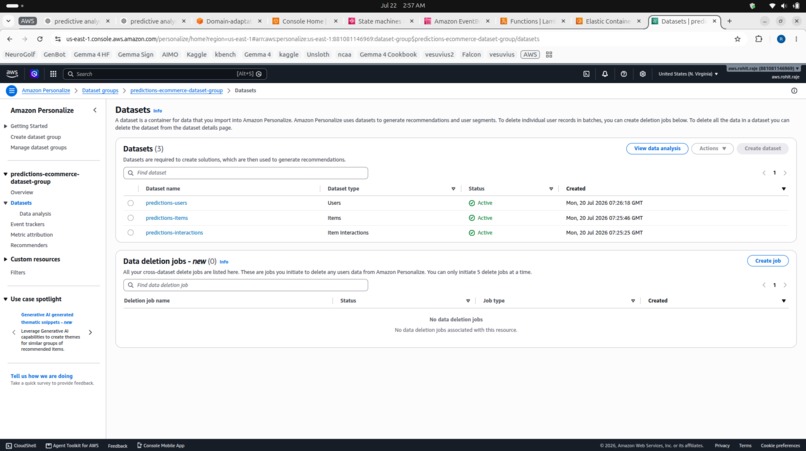Open the help question mark icon
This screenshot has height=451, width=806.
[x=624, y=74]
